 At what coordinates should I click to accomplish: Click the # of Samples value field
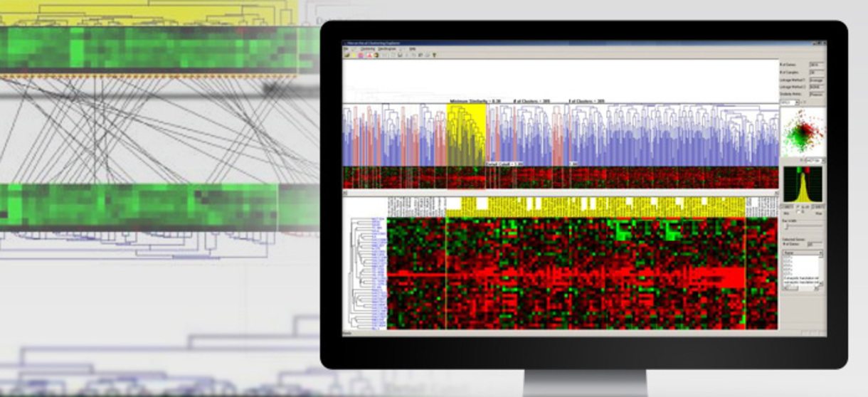pos(815,72)
